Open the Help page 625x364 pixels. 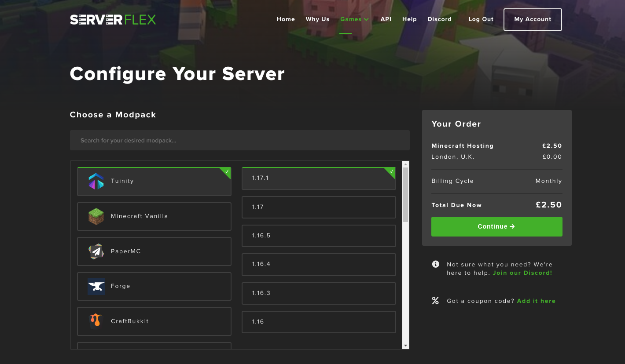point(409,19)
